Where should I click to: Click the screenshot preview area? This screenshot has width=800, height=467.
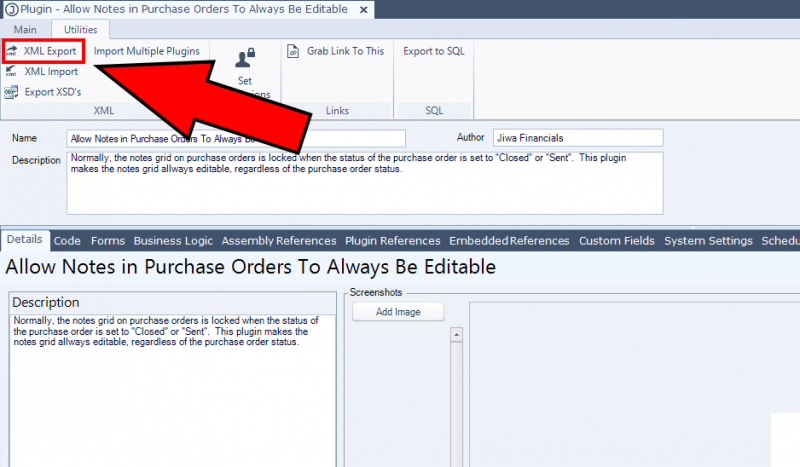[634, 384]
